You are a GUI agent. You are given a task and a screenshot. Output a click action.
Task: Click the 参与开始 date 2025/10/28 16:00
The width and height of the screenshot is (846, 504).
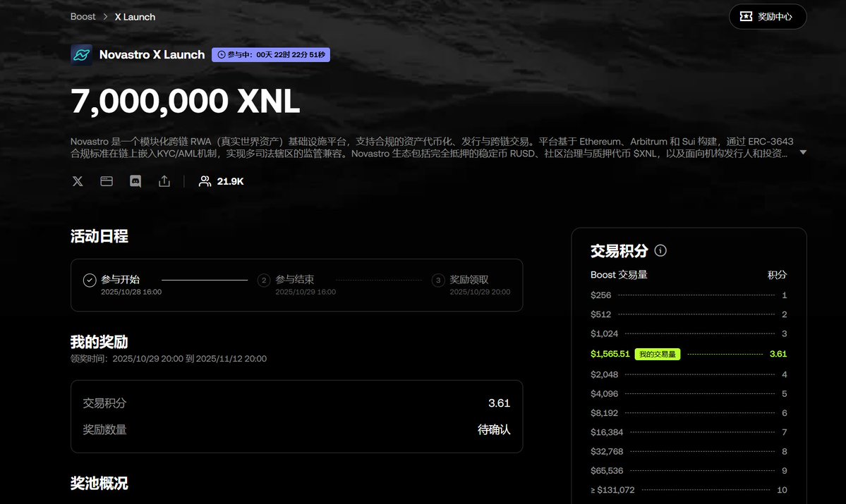click(x=131, y=292)
